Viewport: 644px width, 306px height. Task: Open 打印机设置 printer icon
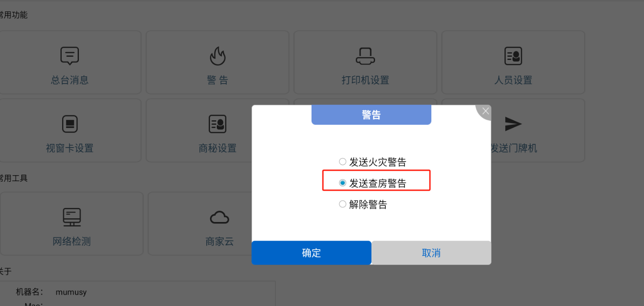point(365,56)
